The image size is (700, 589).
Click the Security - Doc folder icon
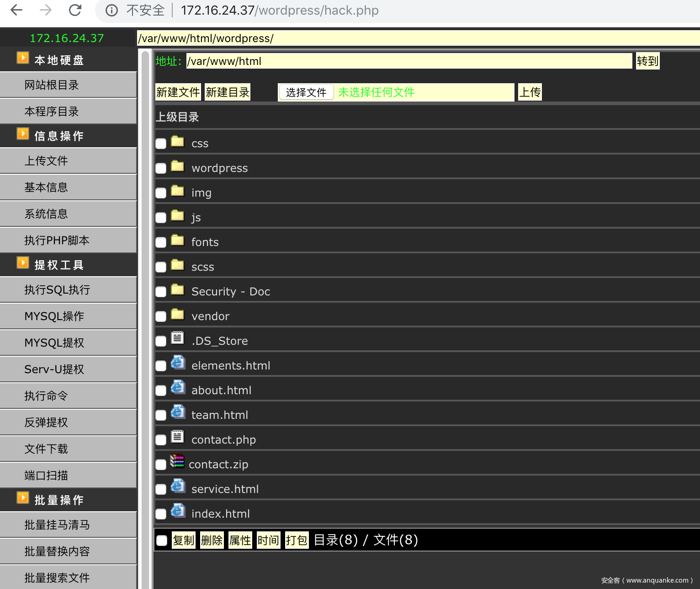[x=177, y=289]
